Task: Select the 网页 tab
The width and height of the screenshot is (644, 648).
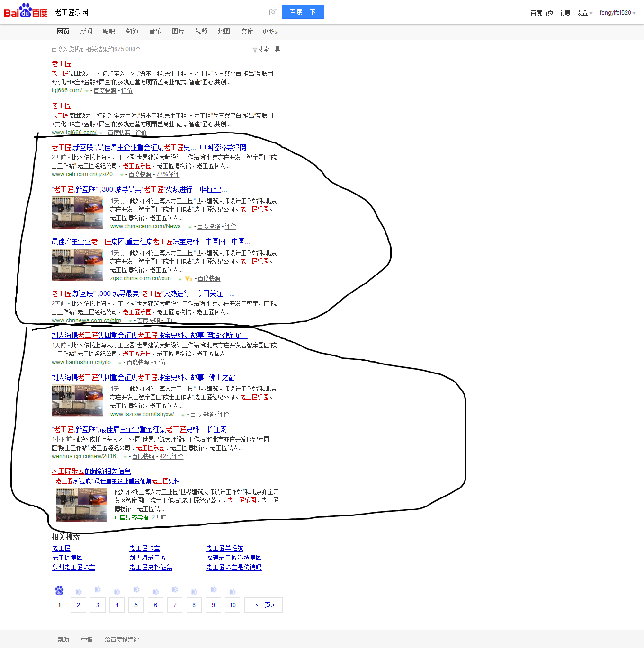Action: click(63, 31)
